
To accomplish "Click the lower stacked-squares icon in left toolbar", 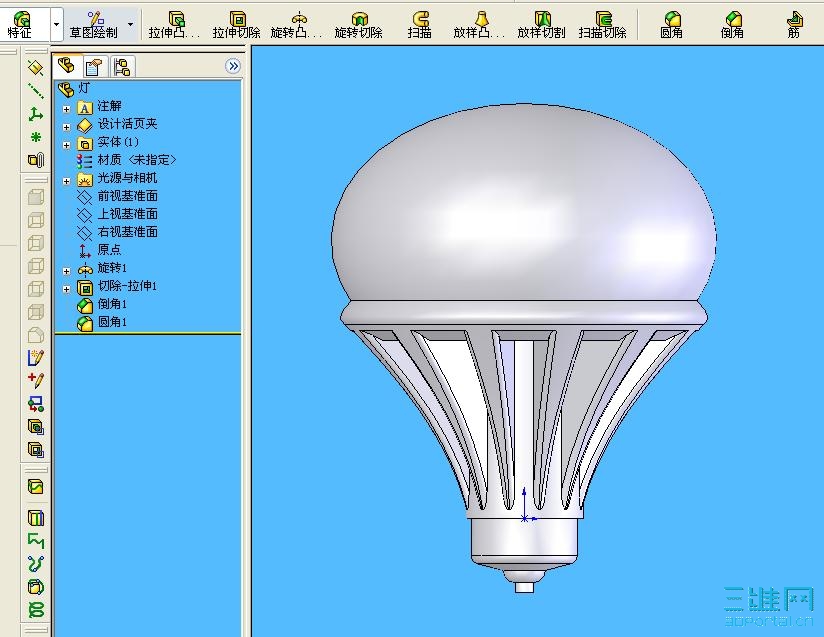I will [35, 449].
